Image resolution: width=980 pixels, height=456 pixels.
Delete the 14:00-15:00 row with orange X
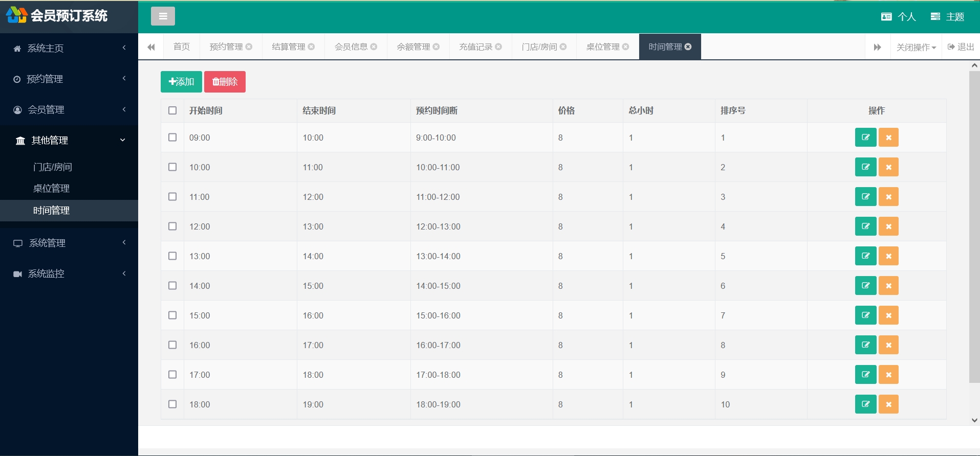[888, 286]
